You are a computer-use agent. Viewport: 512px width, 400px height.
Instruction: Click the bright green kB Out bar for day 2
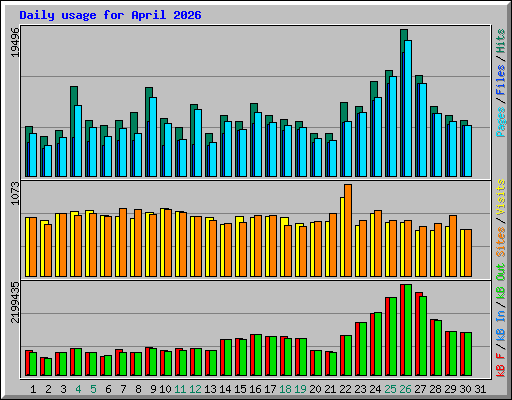tap(48, 367)
